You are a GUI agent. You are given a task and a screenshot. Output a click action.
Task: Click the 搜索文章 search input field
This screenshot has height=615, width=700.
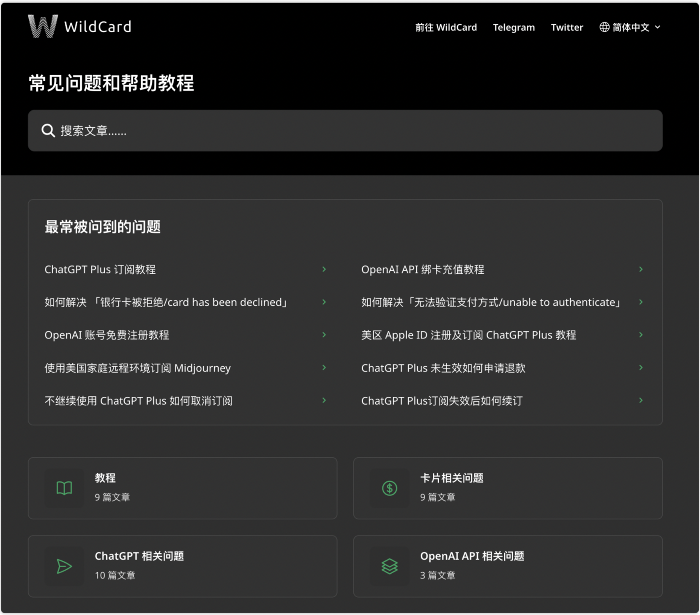point(345,131)
